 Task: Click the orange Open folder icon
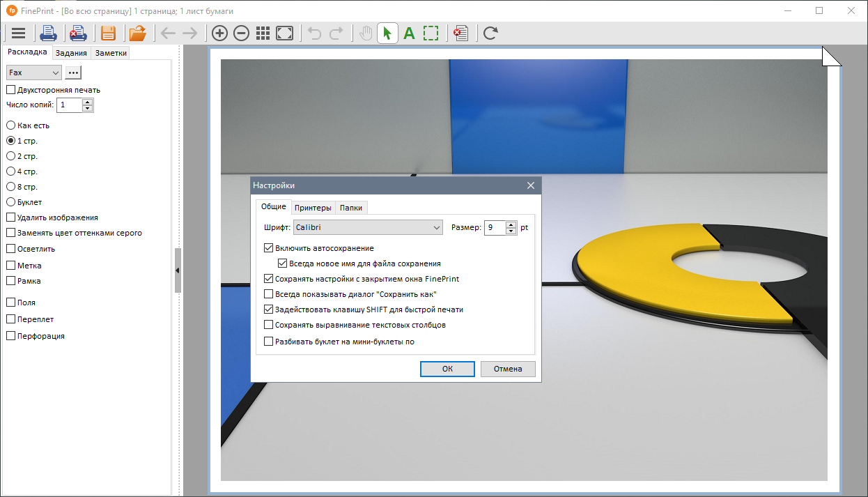(138, 33)
